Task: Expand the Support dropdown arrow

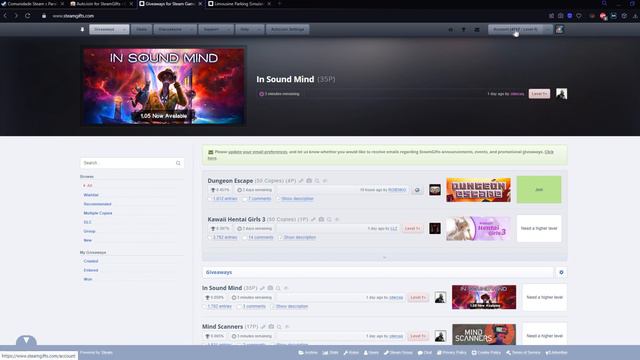Action: click(228, 29)
